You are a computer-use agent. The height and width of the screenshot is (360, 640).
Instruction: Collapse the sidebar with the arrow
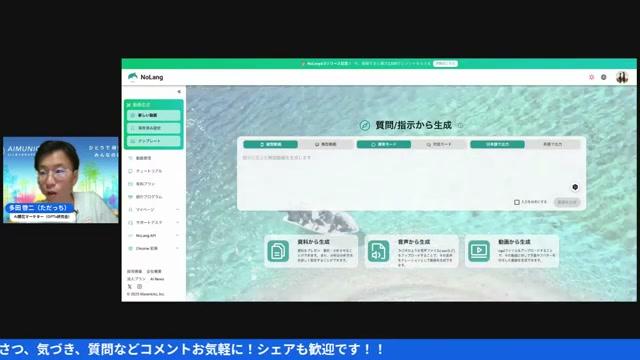179,92
